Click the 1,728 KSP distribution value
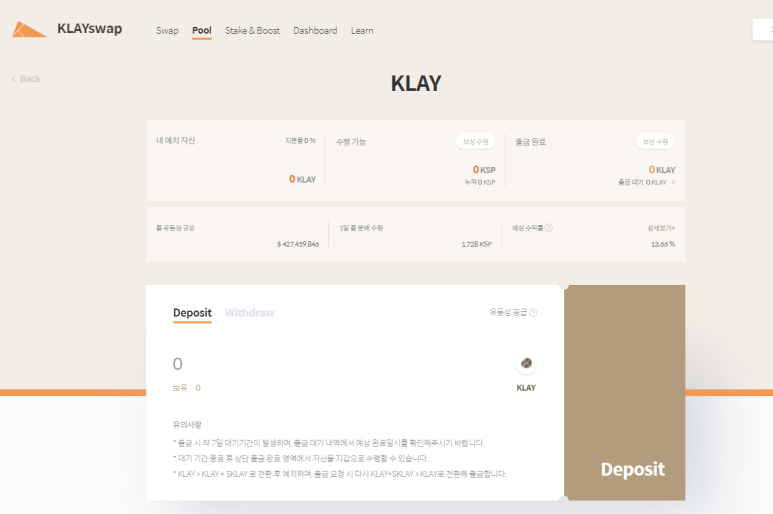 point(477,244)
